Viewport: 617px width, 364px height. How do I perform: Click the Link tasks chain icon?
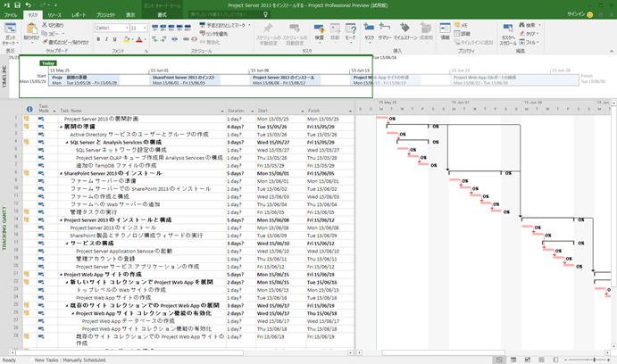186,39
